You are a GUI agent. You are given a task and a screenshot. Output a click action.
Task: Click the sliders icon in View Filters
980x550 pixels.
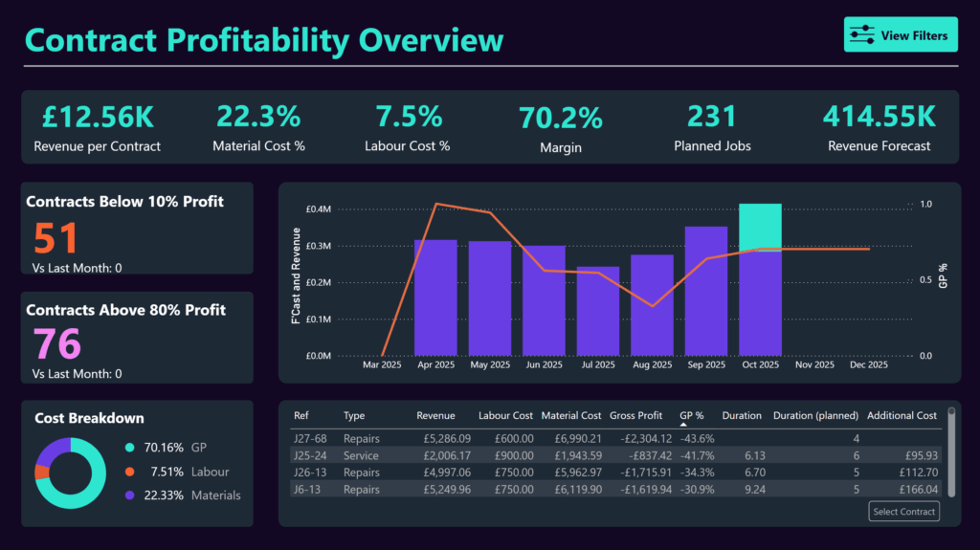pos(862,35)
